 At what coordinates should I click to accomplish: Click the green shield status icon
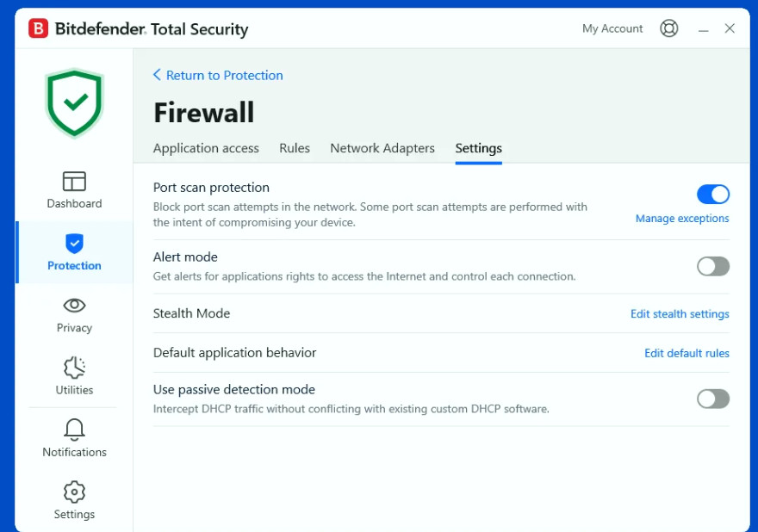(x=74, y=103)
